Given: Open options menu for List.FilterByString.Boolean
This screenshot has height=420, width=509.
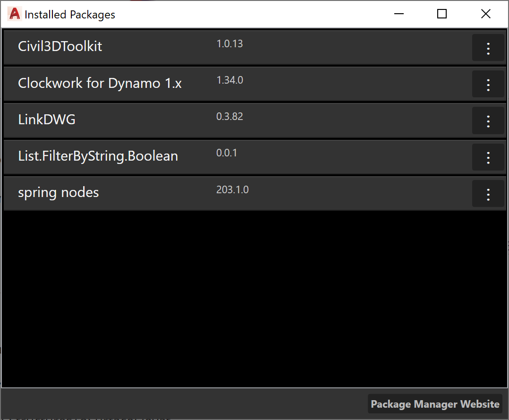Looking at the screenshot, I should point(488,157).
